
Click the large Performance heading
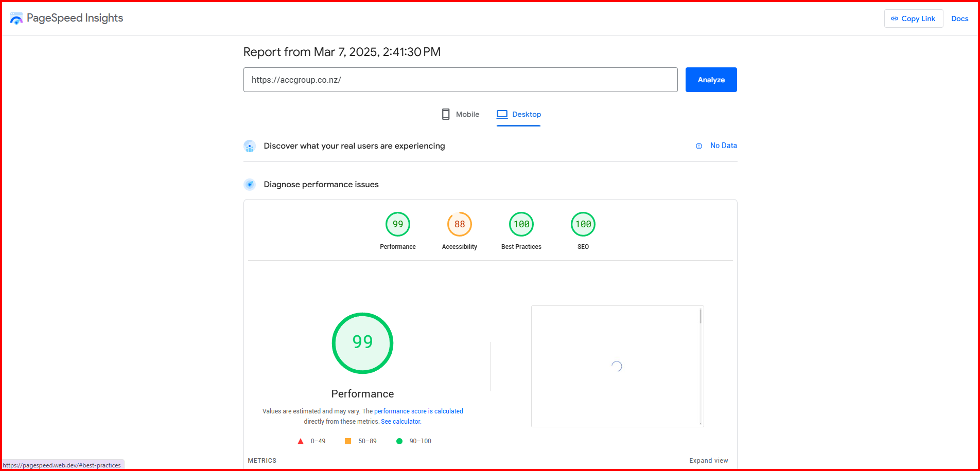[362, 394]
